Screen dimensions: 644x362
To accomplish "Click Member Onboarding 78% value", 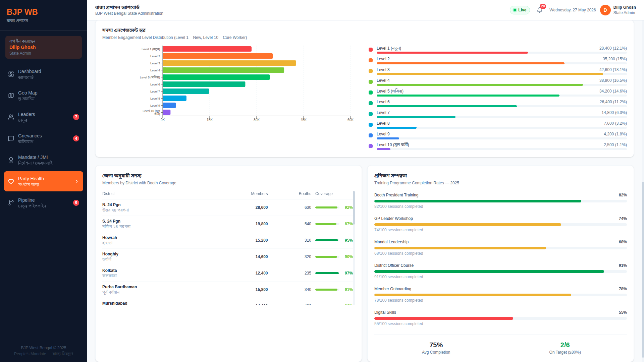I will 623,289.
